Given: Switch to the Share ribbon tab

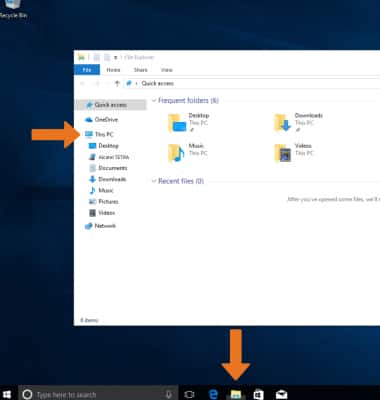Looking at the screenshot, I should pos(141,70).
